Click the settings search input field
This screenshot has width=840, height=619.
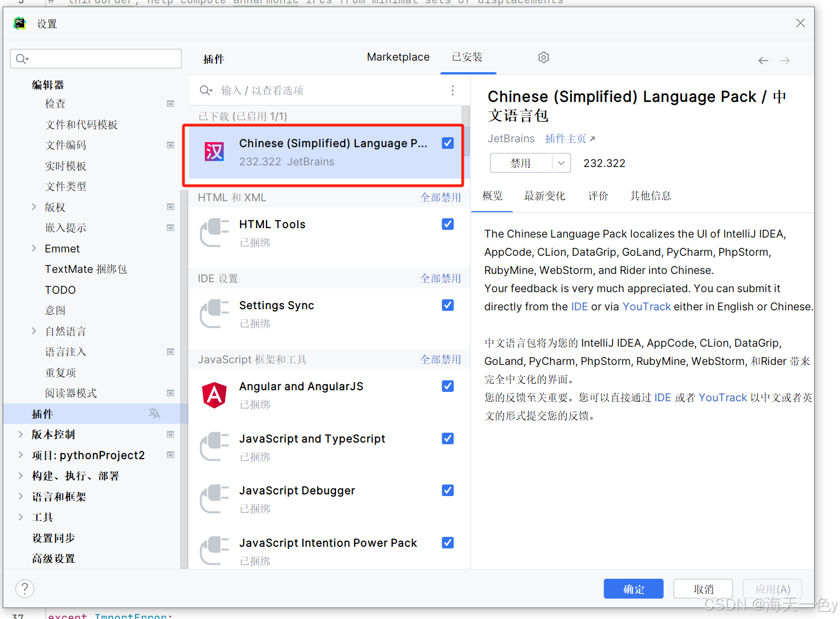(x=96, y=58)
